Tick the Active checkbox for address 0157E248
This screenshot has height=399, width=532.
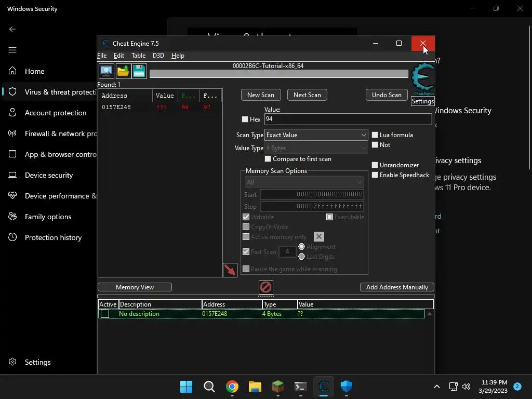coord(105,314)
